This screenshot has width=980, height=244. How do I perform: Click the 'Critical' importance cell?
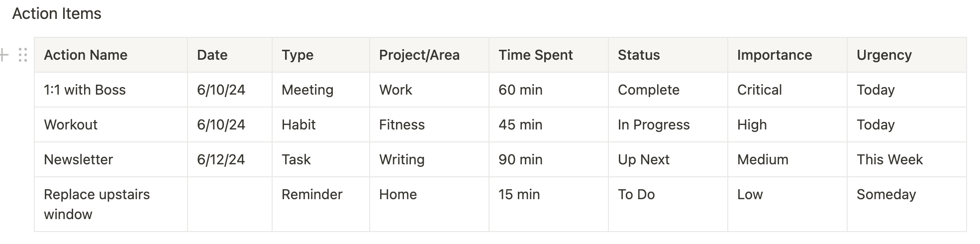[787, 90]
